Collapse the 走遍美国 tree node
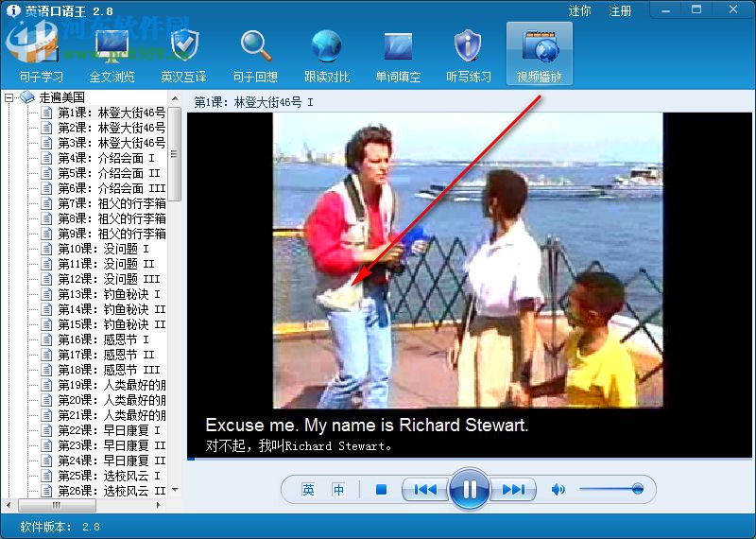The height and width of the screenshot is (539, 756). click(9, 98)
